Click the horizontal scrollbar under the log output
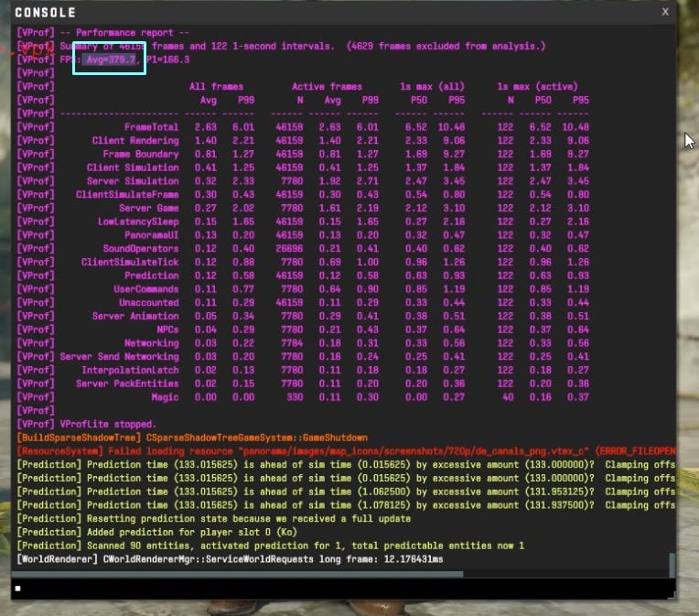The height and width of the screenshot is (616, 699). click(238, 574)
